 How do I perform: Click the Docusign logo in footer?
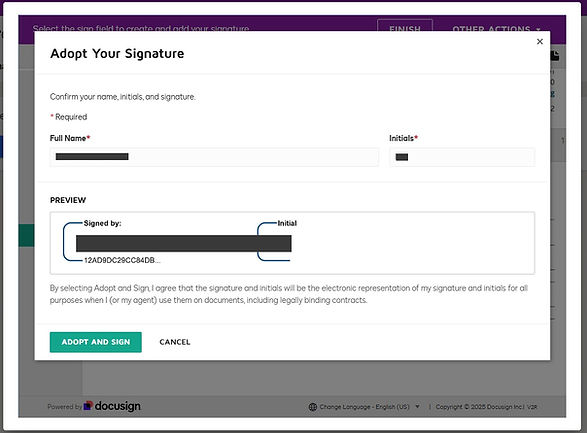[112, 406]
